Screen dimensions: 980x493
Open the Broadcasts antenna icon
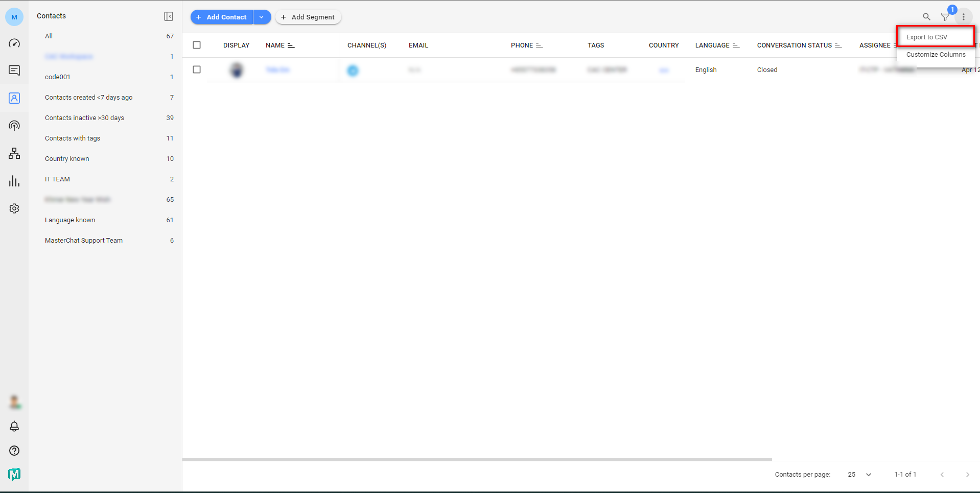tap(14, 126)
